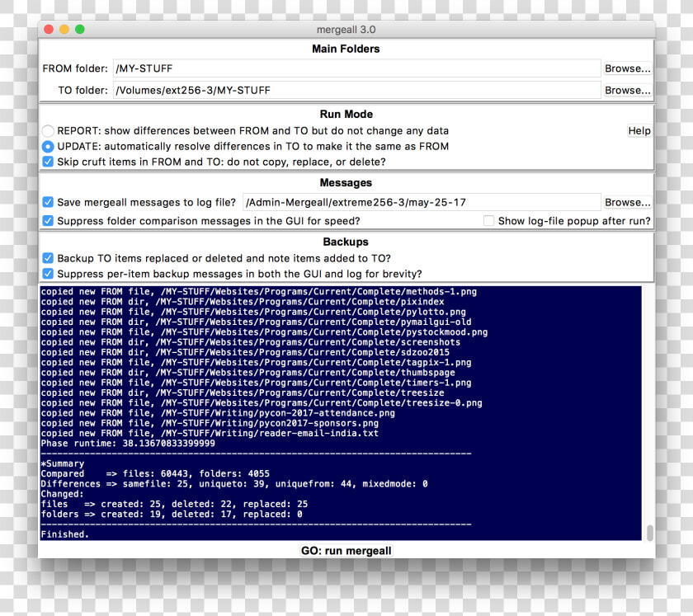Viewport: 693px width, 616px height.
Task: Click the log file path field
Action: pyautogui.click(x=422, y=202)
